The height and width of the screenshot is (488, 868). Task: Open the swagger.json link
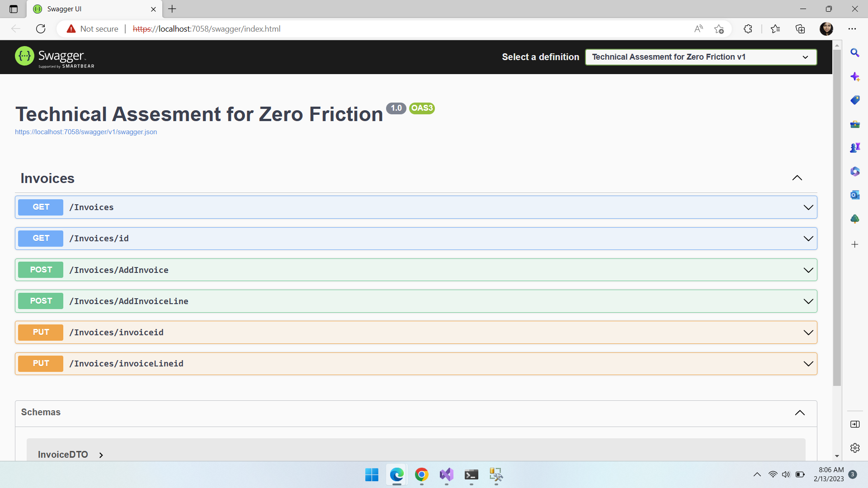coord(86,132)
